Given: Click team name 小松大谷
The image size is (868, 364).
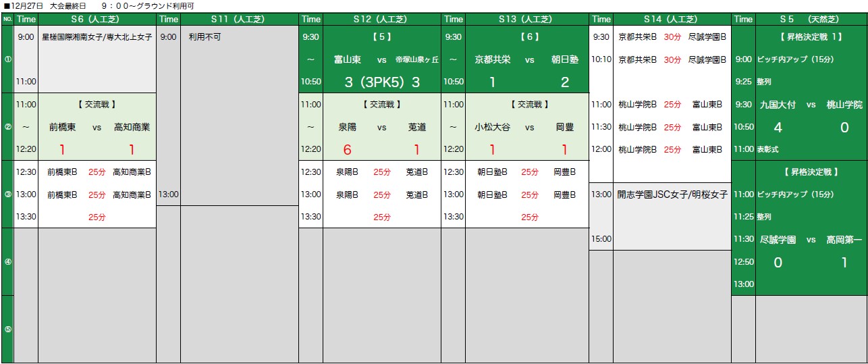Looking at the screenshot, I should tap(493, 127).
